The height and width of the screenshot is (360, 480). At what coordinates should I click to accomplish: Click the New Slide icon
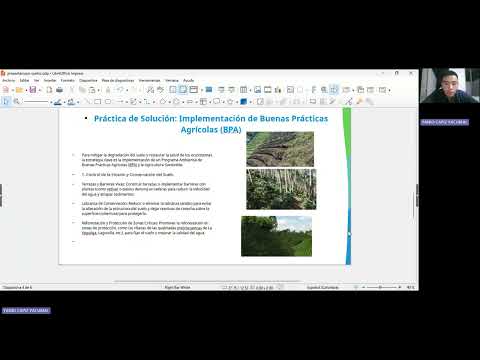click(x=347, y=90)
